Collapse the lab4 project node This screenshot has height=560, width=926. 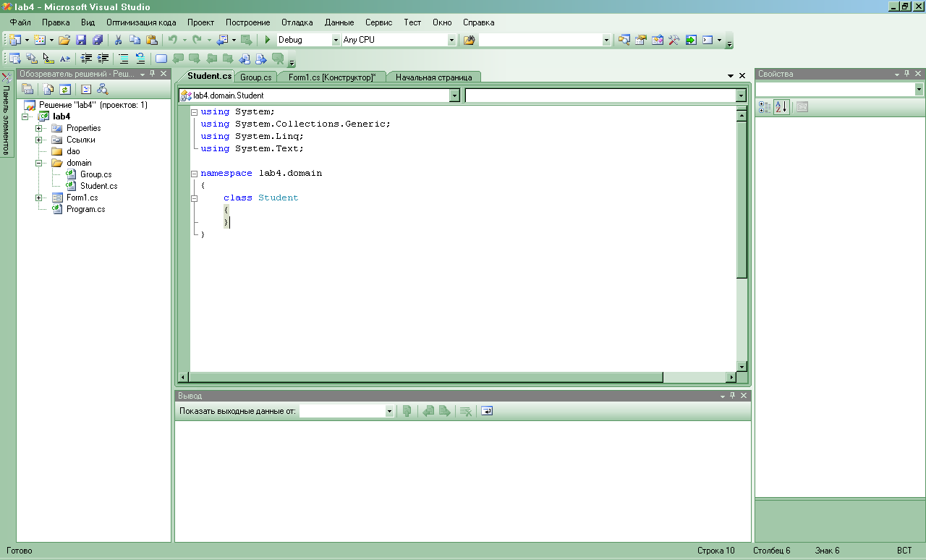(25, 116)
